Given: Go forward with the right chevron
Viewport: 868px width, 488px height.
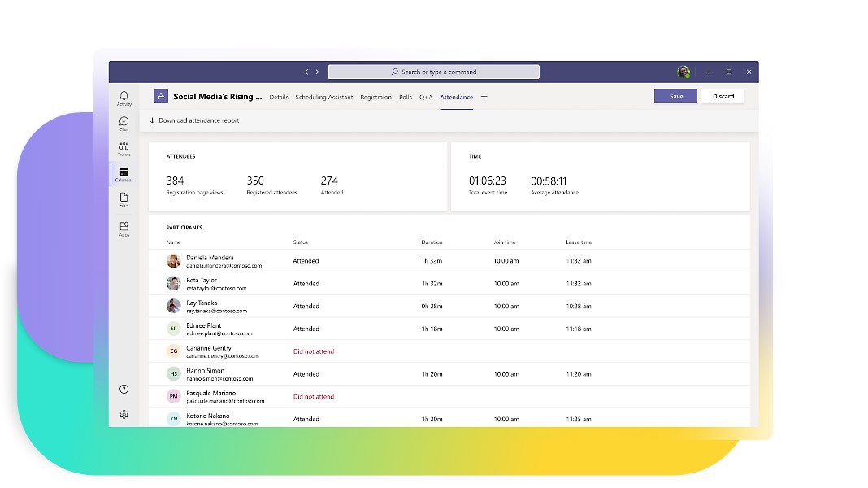Looking at the screenshot, I should click(317, 72).
